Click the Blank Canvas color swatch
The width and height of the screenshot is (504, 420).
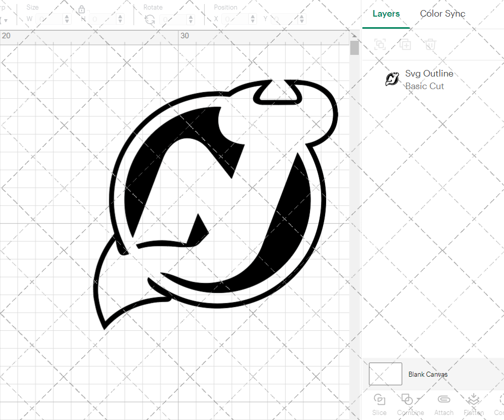(385, 374)
